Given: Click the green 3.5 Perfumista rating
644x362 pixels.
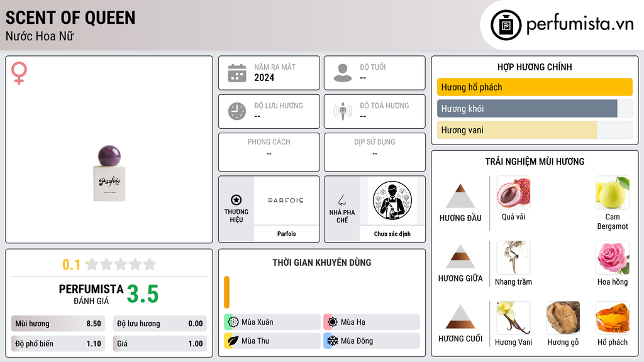Looking at the screenshot, I should (x=143, y=294).
